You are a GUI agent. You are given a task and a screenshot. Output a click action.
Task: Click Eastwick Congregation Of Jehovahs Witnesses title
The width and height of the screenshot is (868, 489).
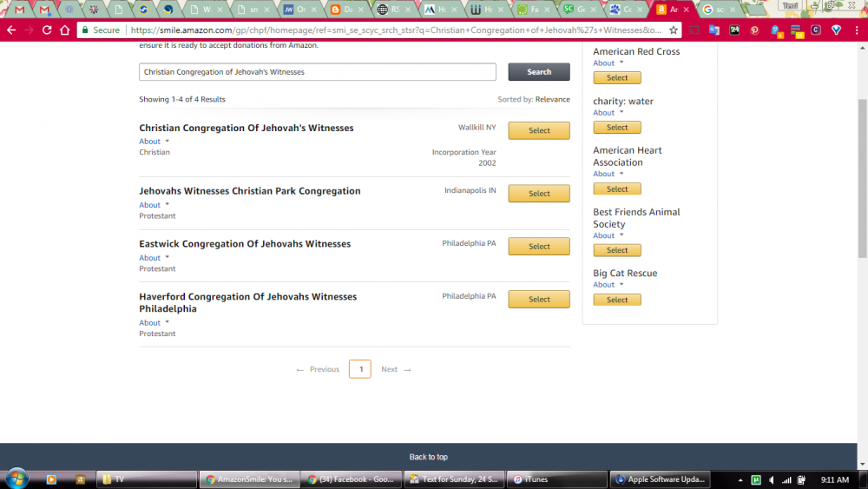tap(245, 244)
